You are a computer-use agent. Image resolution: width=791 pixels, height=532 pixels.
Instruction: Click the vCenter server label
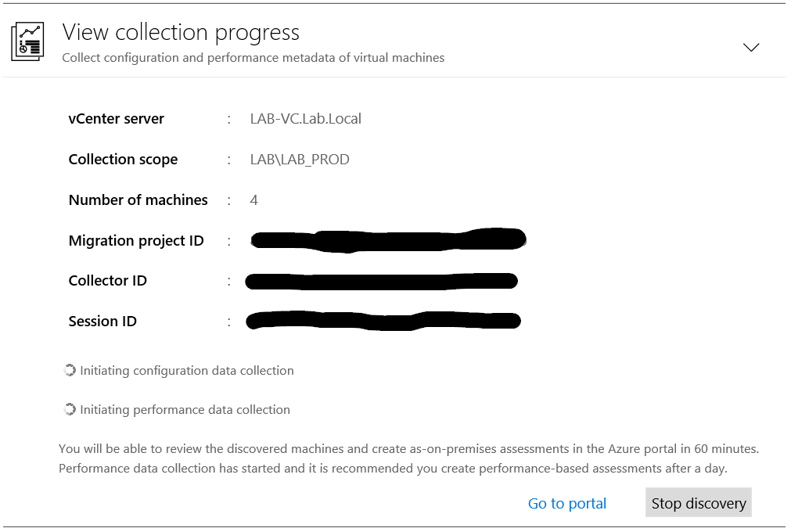coord(117,119)
